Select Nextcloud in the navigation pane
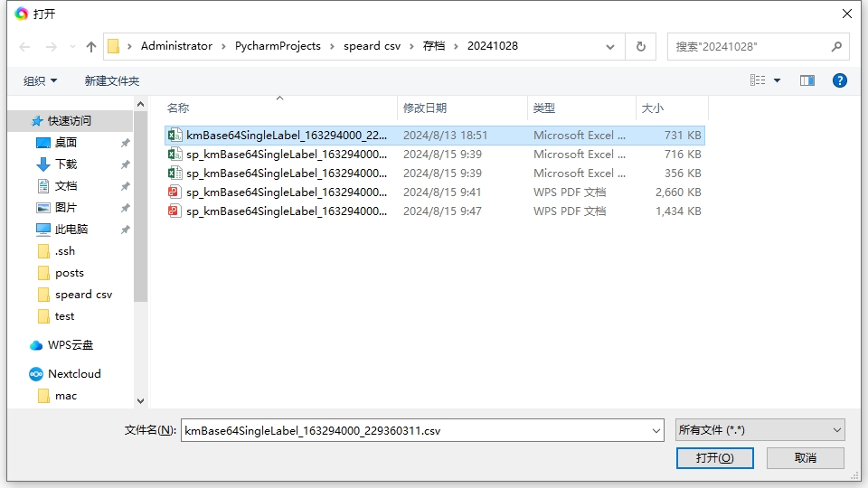This screenshot has width=868, height=488. (74, 374)
